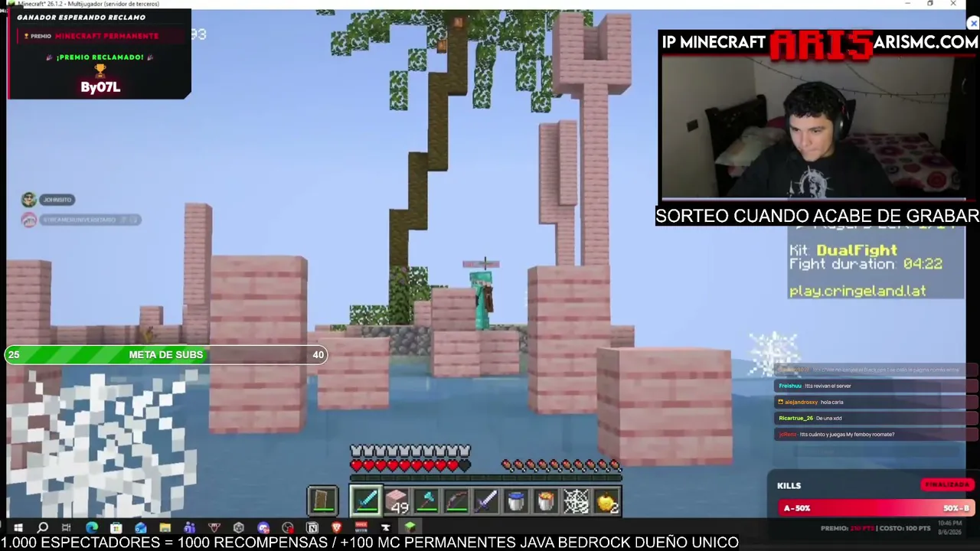Click the KILLS panel title
The height and width of the screenshot is (551, 980).
(789, 485)
